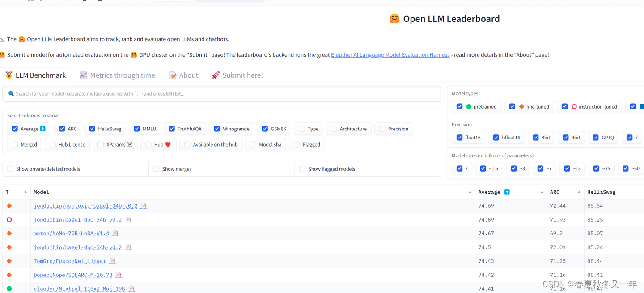This screenshot has width=644, height=293.
Task: Open model card icon next to moreh/MoMo-70B-LoRA-V1.4
Action: tap(116, 234)
